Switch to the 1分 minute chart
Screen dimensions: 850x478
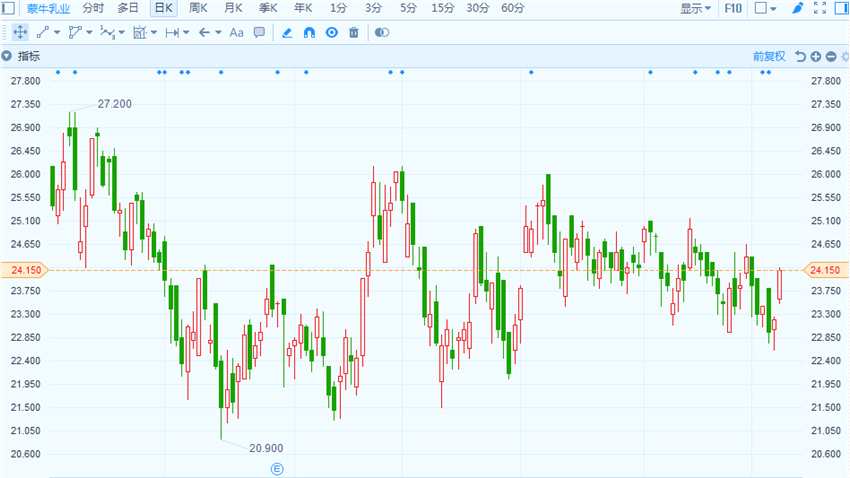338,8
